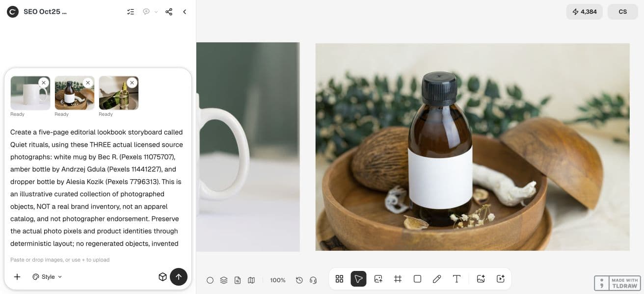Click the AI image generation tool

481,279
